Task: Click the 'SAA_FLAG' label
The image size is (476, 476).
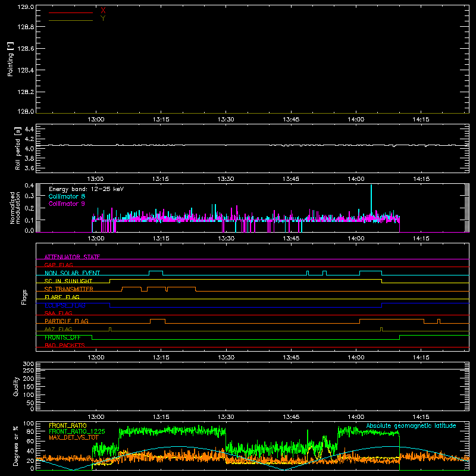Action: [58, 313]
